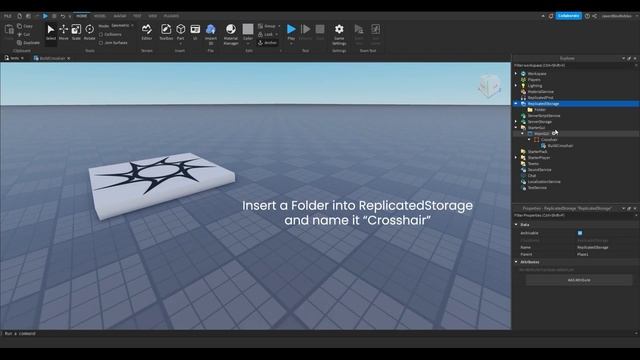This screenshot has width=640, height=360.
Task: Switch to the AVATAR ribbon tab
Action: click(x=120, y=16)
